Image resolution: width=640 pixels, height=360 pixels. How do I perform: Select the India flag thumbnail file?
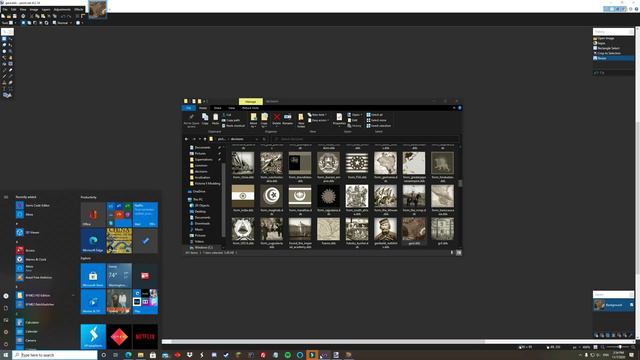pos(243,198)
